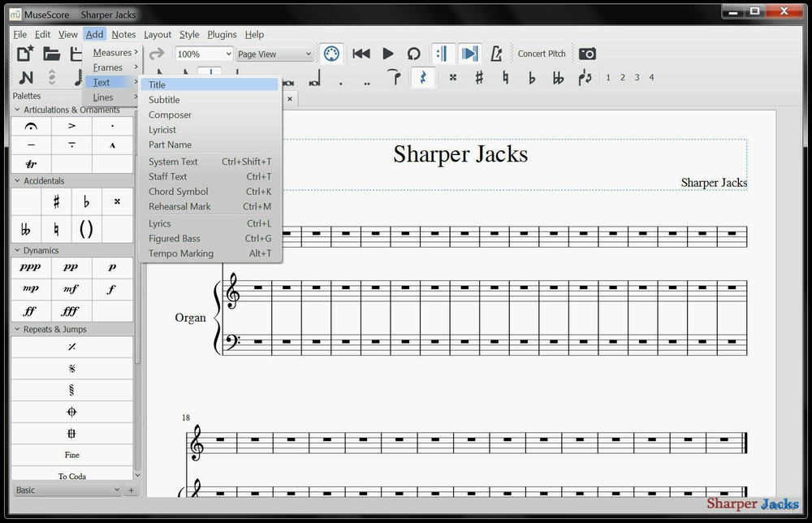This screenshot has width=812, height=523.
Task: Open the Basic palette selector
Action: click(67, 490)
